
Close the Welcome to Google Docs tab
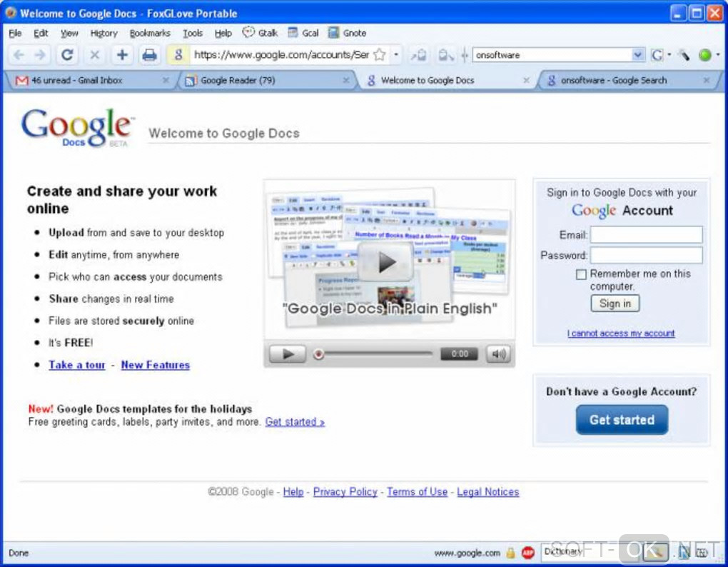pos(526,80)
